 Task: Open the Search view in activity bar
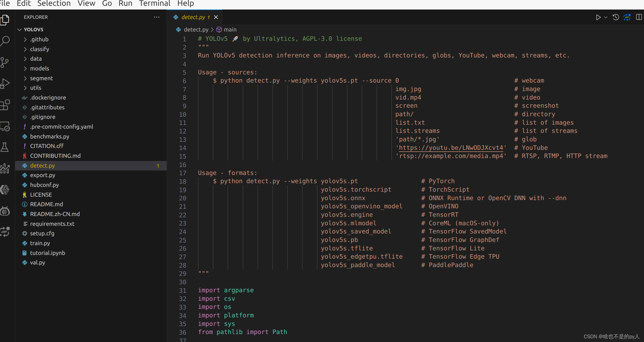click(5, 41)
